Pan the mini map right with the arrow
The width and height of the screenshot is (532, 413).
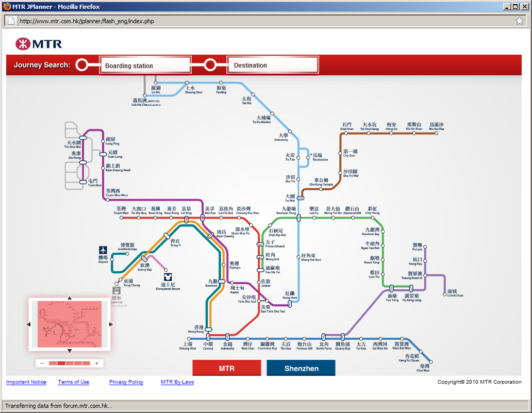[x=111, y=324]
